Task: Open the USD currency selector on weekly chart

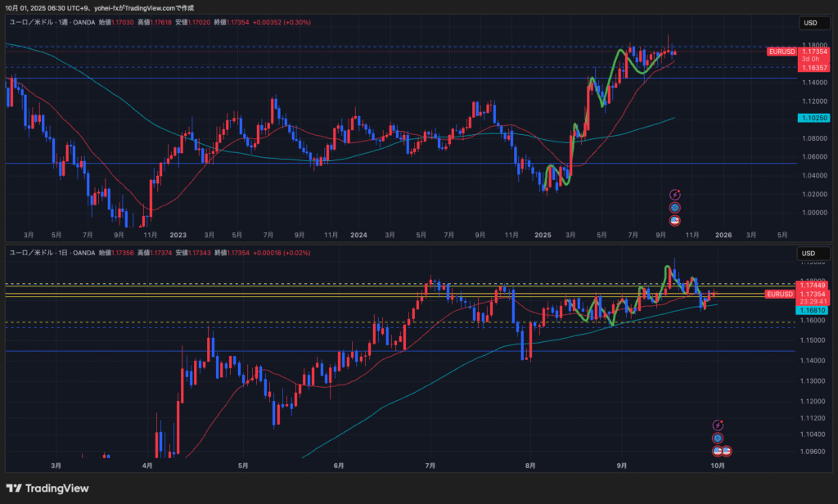Action: [x=810, y=23]
